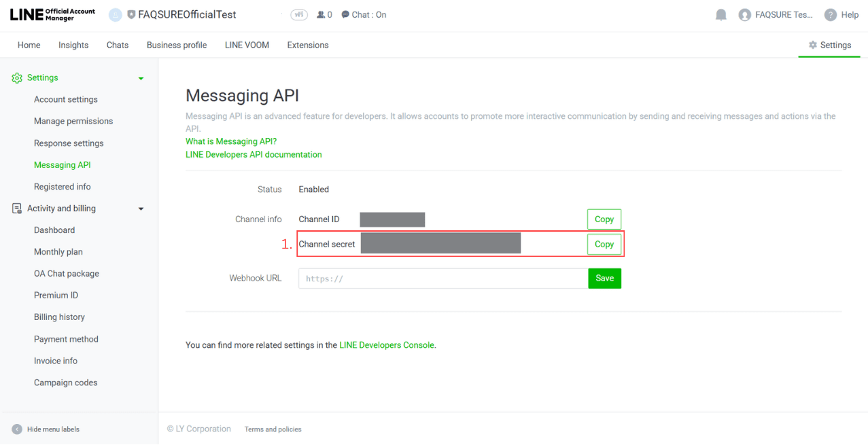Click the Chat : On status
Viewport: 868px width, 445px height.
[x=364, y=14]
